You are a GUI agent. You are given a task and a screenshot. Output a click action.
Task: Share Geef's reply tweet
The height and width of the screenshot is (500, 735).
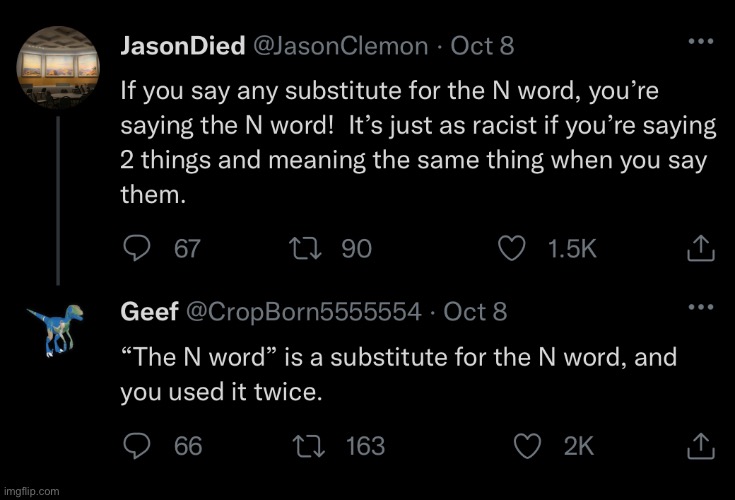pyautogui.click(x=701, y=445)
